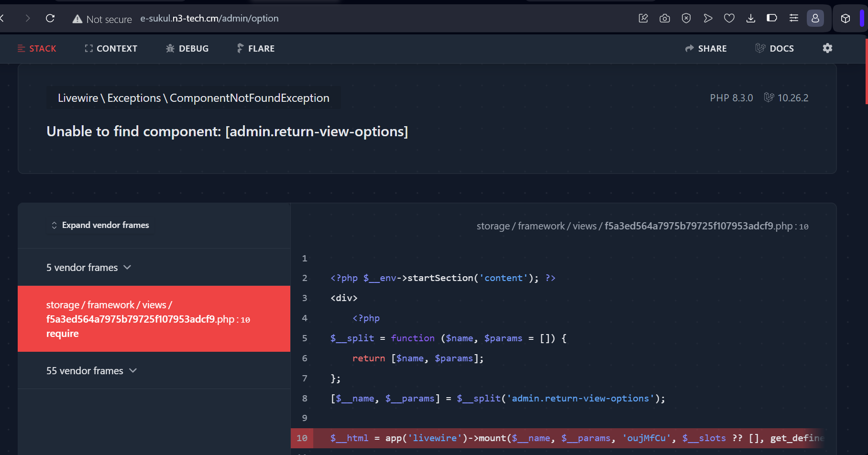Screen dimensions: 868x455
Task: Expand the 5 vendor frames group
Action: tap(88, 268)
